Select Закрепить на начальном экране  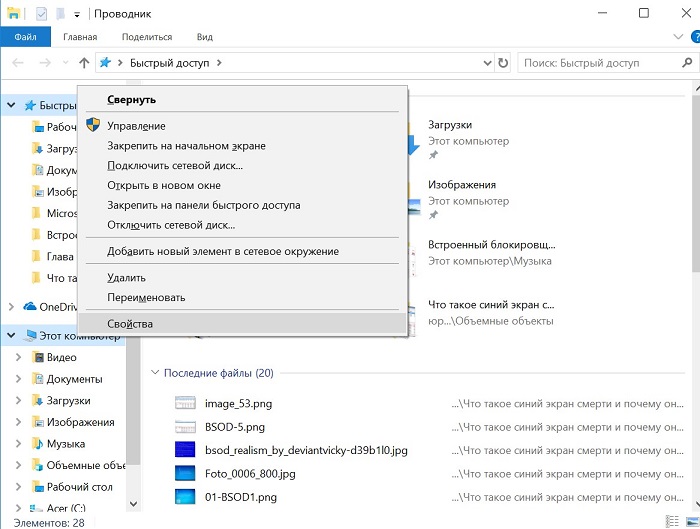point(242,146)
